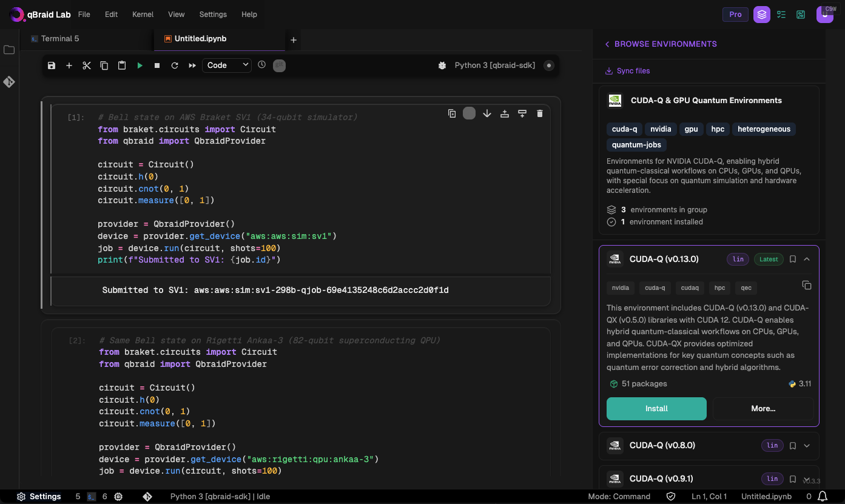This screenshot has width=845, height=504.
Task: Open the checklist jobs icon in header
Action: pyautogui.click(x=781, y=15)
